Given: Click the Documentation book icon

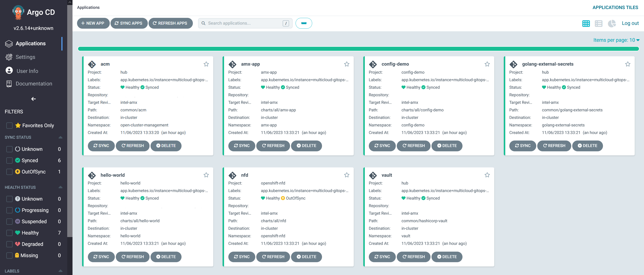Looking at the screenshot, I should click(x=9, y=84).
